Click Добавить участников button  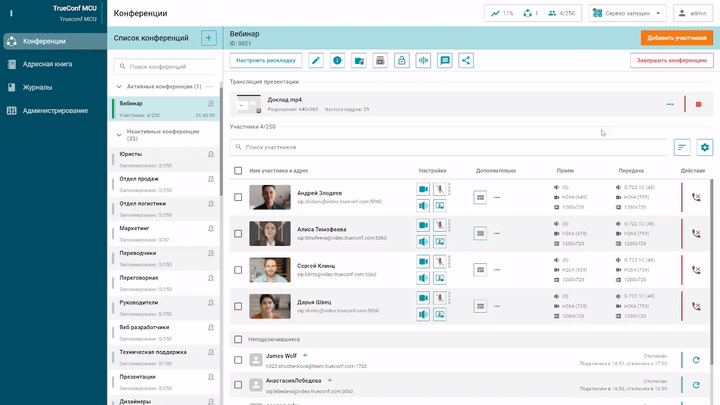(677, 38)
